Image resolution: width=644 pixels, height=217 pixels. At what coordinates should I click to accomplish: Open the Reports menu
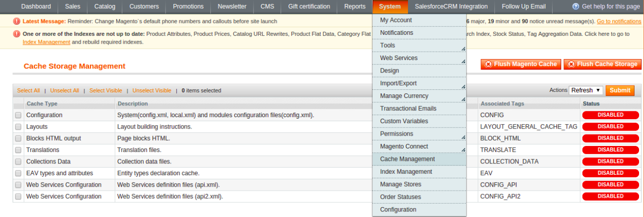[355, 6]
